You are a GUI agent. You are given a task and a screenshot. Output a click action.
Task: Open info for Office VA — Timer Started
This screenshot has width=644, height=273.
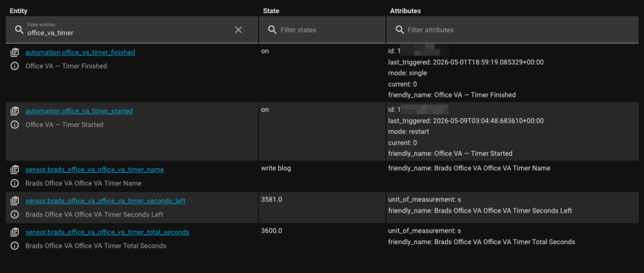[15, 125]
